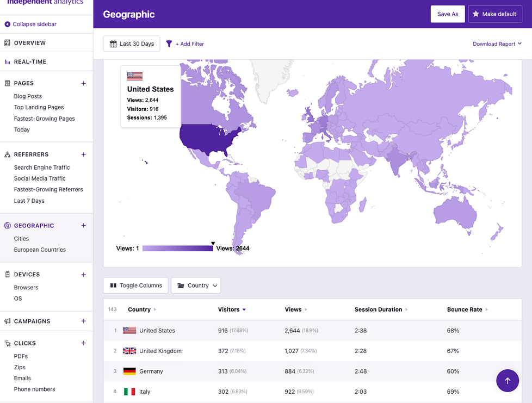Open the Toggle Columns panel

(x=135, y=285)
